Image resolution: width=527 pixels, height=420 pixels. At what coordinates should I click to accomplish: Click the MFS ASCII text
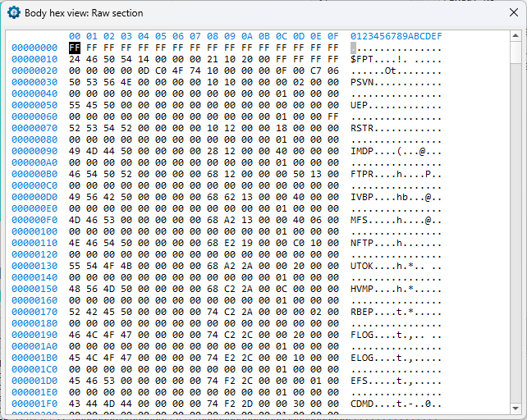click(x=359, y=220)
